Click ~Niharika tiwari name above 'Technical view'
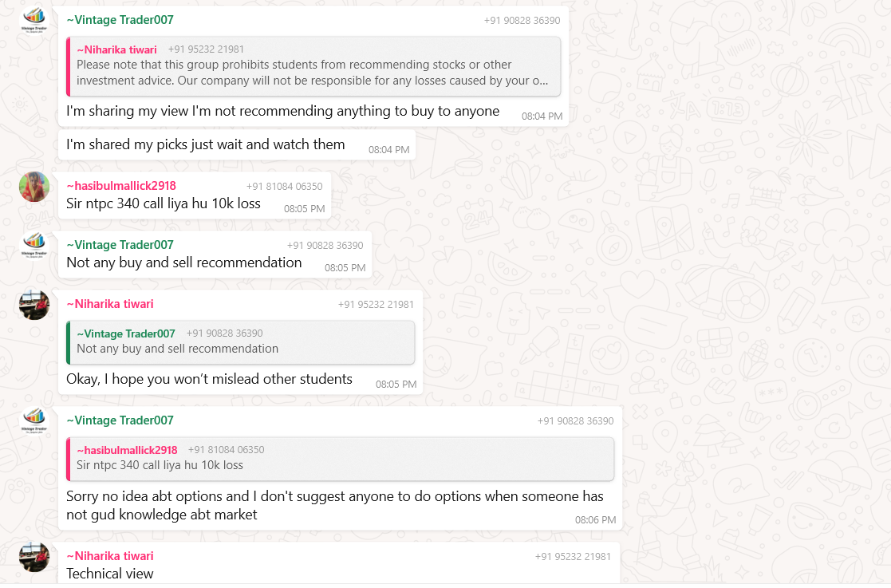 [110, 555]
